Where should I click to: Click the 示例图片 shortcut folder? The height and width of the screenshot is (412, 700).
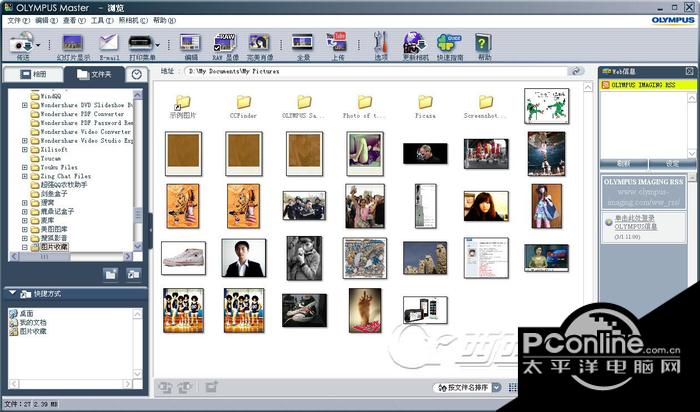[183, 107]
